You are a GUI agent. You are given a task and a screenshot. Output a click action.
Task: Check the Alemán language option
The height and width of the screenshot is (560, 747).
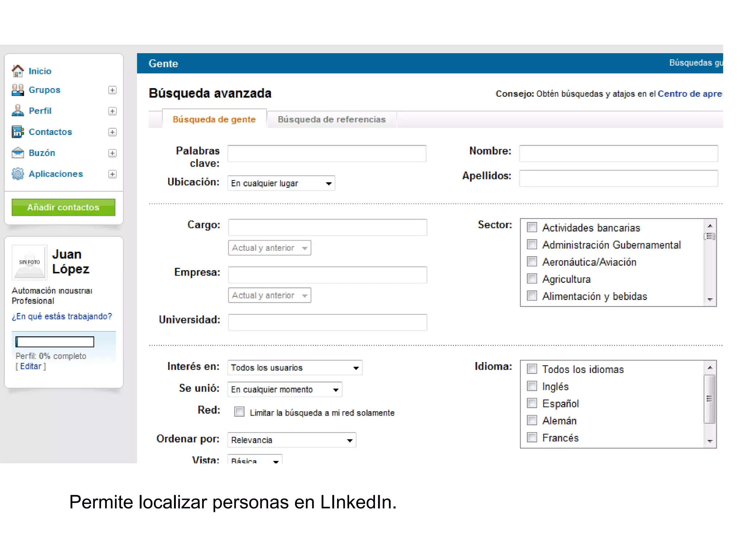[532, 420]
